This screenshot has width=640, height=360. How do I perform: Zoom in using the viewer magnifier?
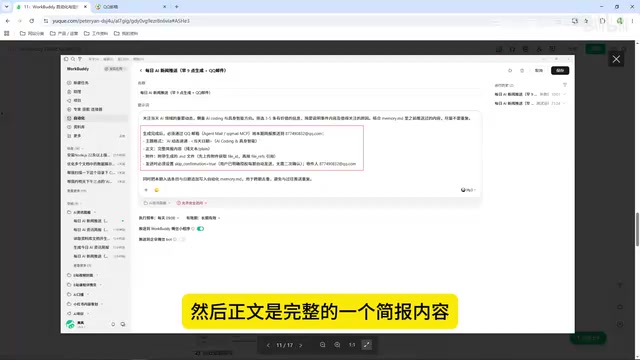[x=337, y=345]
